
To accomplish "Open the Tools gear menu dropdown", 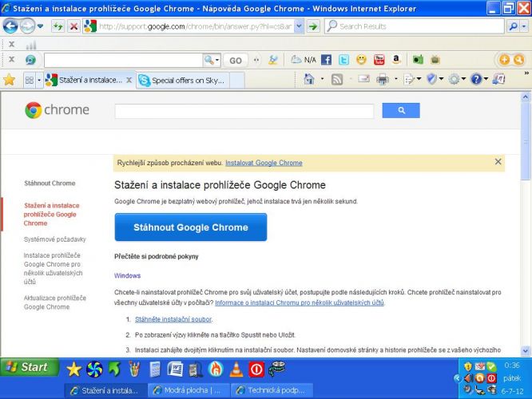I will [x=457, y=79].
